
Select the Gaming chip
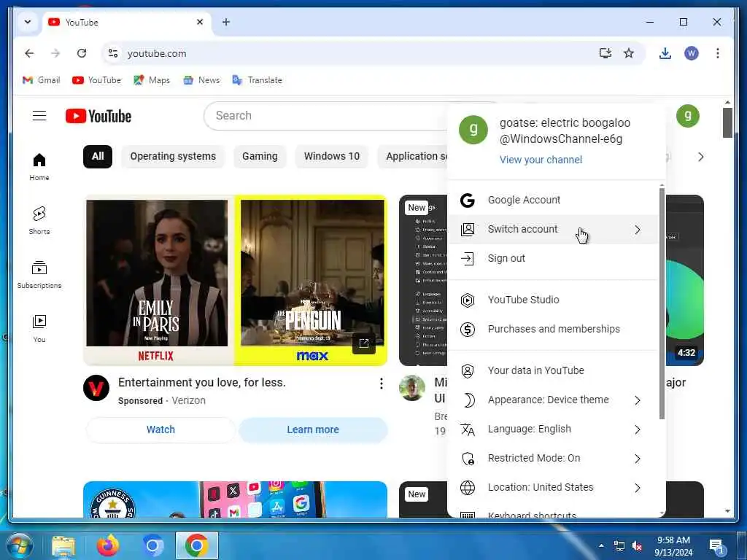click(x=260, y=157)
